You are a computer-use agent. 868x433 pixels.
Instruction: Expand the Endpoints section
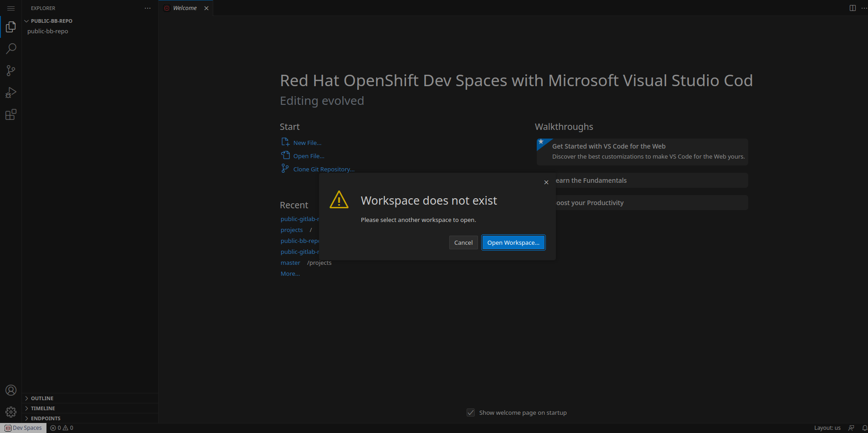pos(46,418)
